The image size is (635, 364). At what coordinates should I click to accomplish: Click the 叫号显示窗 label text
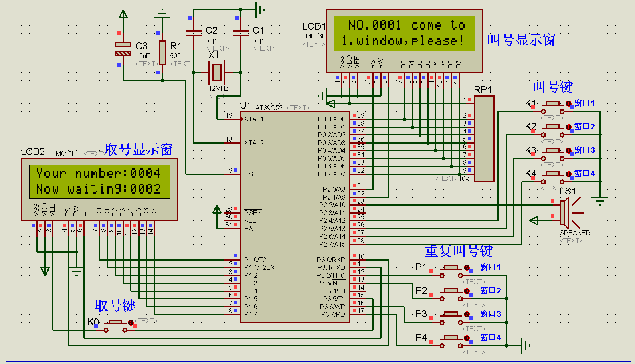[x=521, y=40]
